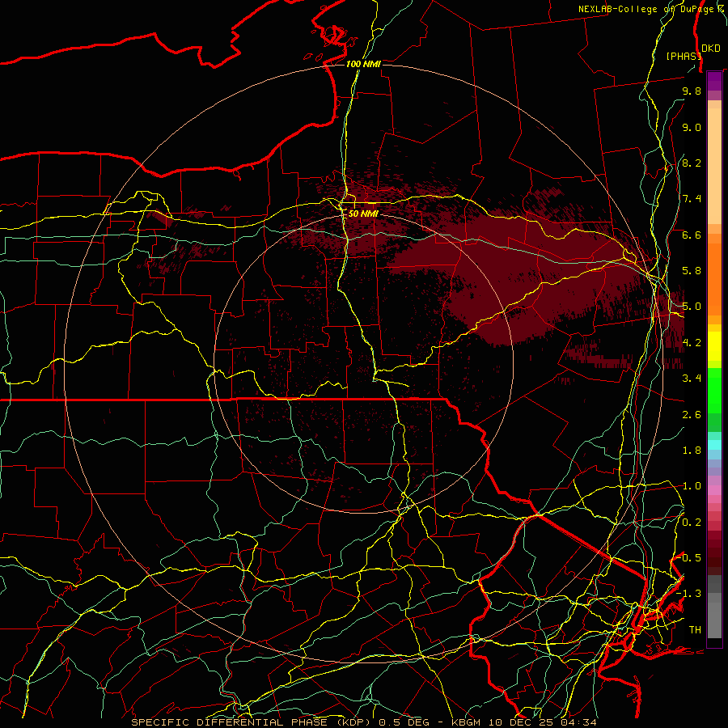Click the 1.0 scale value

(692, 486)
